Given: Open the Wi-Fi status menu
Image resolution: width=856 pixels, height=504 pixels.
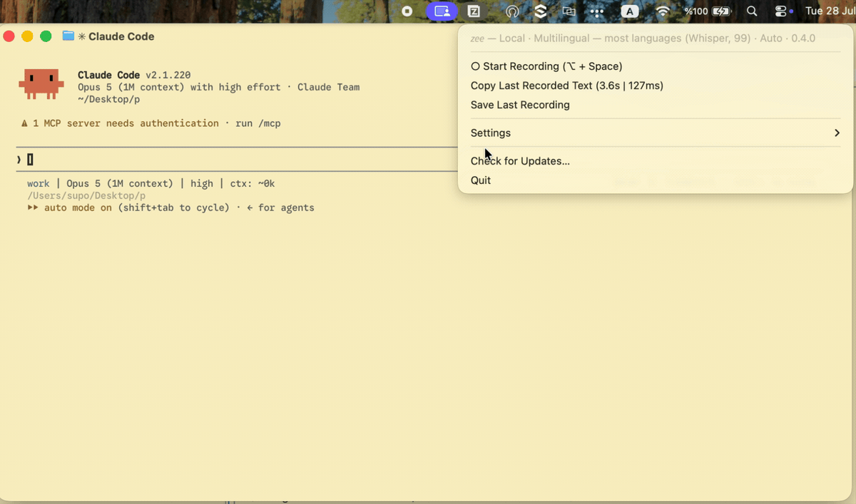Looking at the screenshot, I should click(x=663, y=11).
